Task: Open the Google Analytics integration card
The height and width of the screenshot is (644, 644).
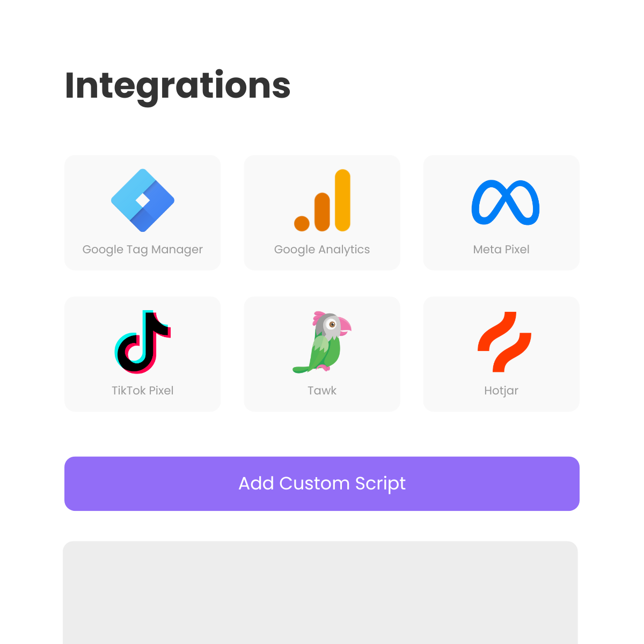Action: (x=322, y=213)
